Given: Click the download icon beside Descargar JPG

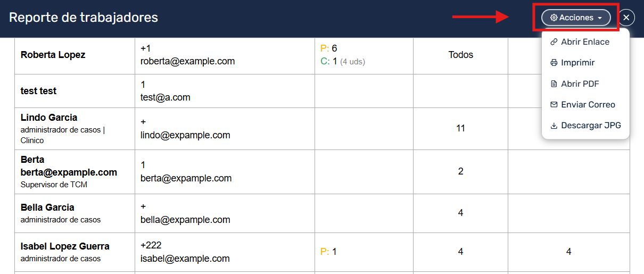Looking at the screenshot, I should pyautogui.click(x=554, y=126).
